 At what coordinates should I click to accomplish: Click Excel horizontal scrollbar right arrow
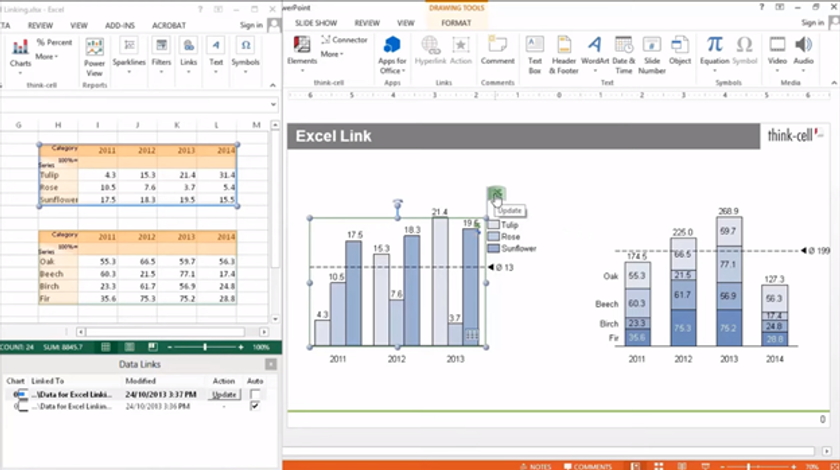pyautogui.click(x=264, y=332)
